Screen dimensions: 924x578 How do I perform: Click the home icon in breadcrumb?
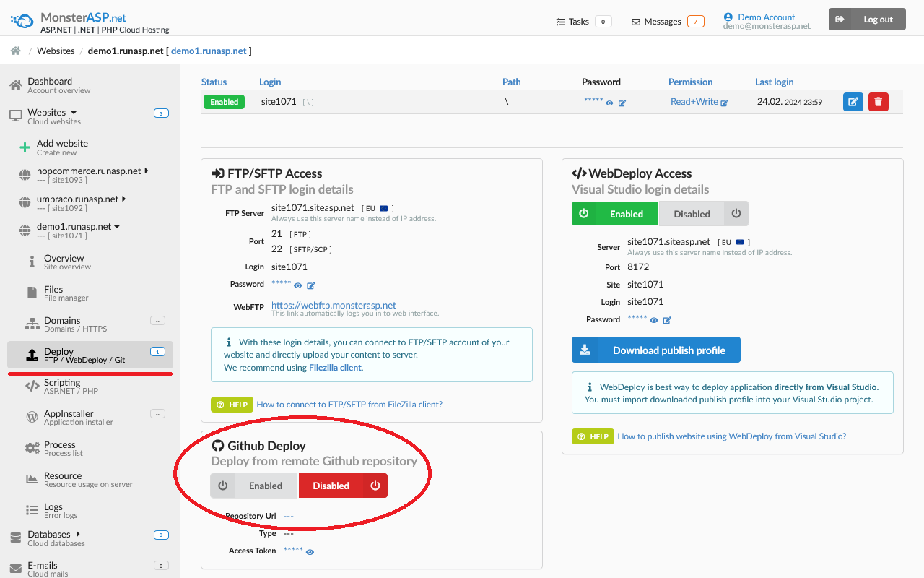pos(15,51)
